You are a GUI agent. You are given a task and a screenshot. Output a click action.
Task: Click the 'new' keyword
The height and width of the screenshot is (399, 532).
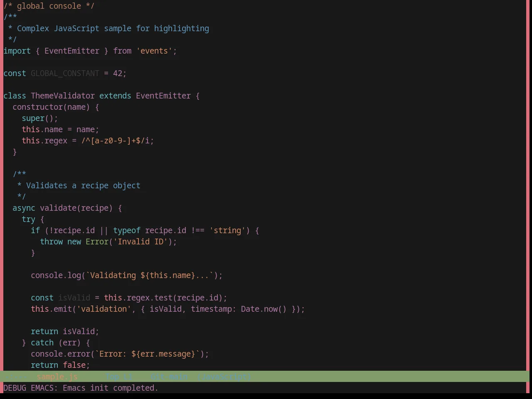coord(74,241)
